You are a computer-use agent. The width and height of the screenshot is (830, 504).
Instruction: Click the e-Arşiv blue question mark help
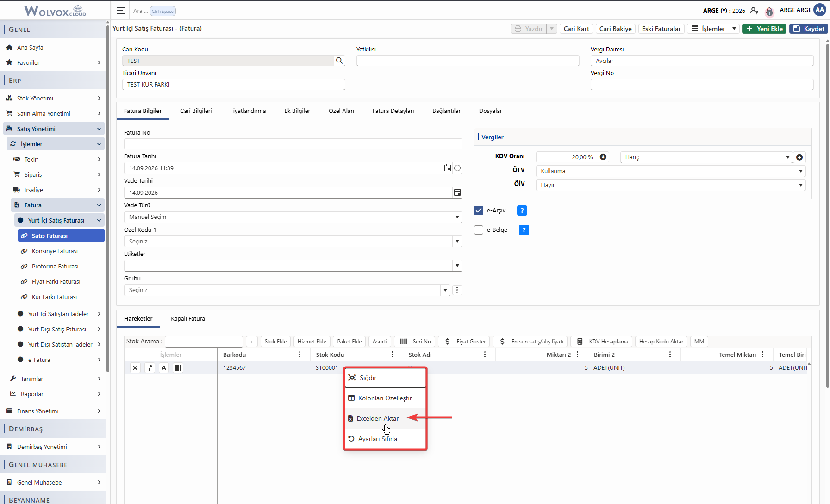522,211
